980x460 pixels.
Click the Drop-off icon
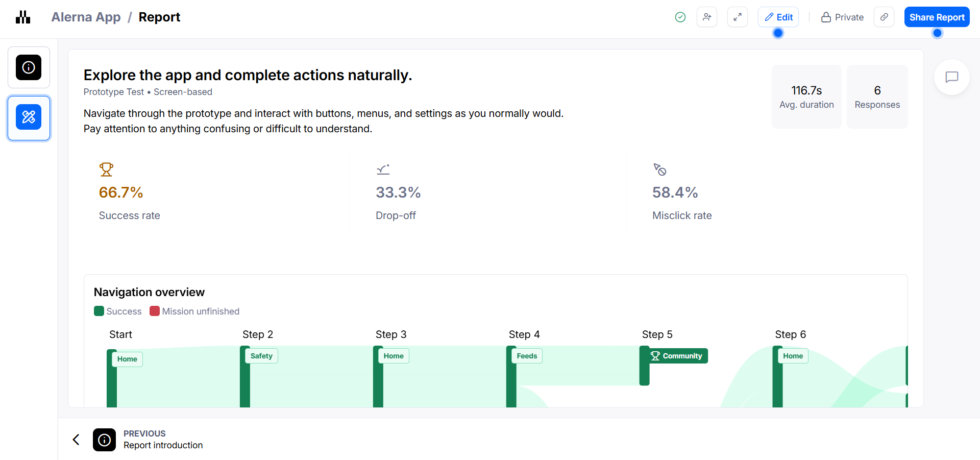tap(383, 169)
